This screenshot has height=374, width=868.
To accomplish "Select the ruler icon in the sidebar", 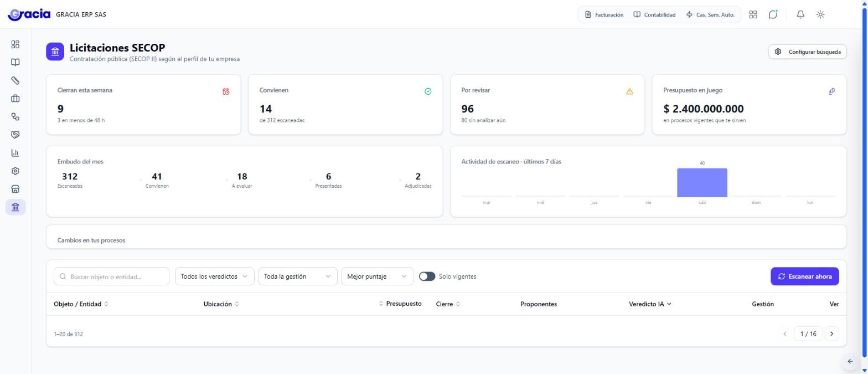I will pos(15,80).
